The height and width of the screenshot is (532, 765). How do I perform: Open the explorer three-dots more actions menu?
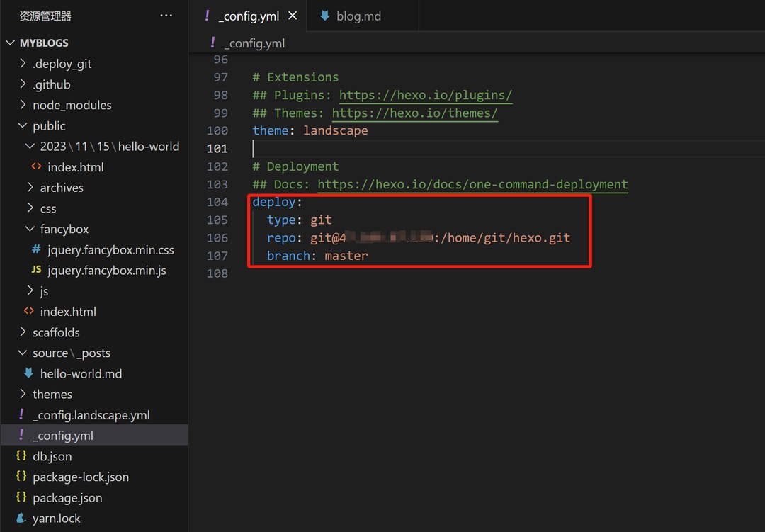[x=166, y=16]
